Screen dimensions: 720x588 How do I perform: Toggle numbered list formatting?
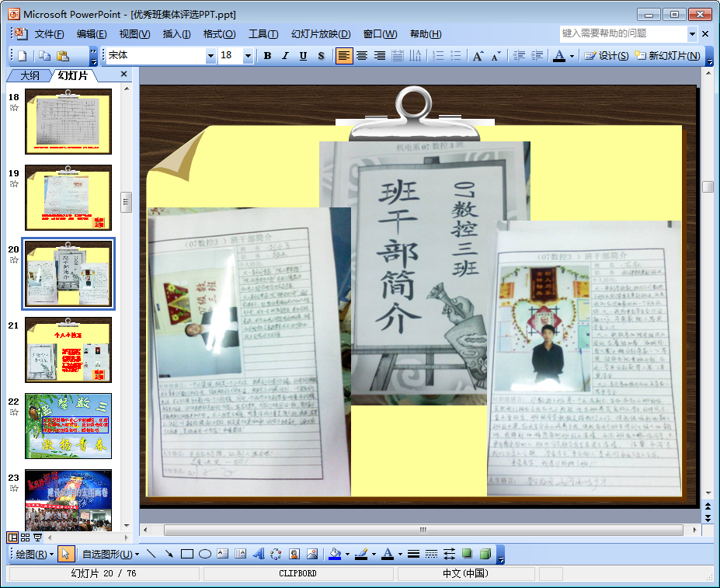[438, 56]
